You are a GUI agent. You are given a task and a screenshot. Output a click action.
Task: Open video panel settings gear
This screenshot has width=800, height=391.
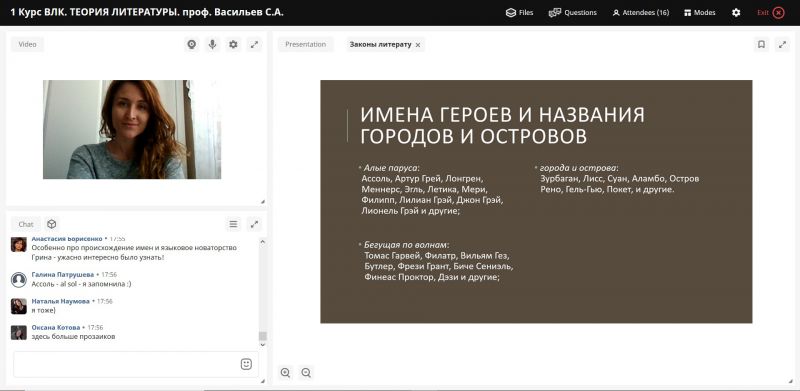point(233,44)
